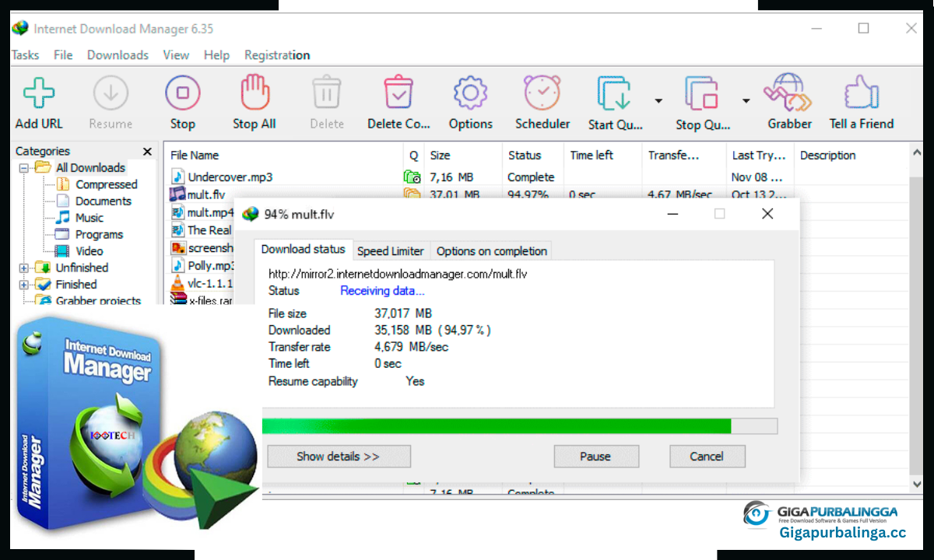
Task: Click Cancel in download dialog
Action: point(707,457)
